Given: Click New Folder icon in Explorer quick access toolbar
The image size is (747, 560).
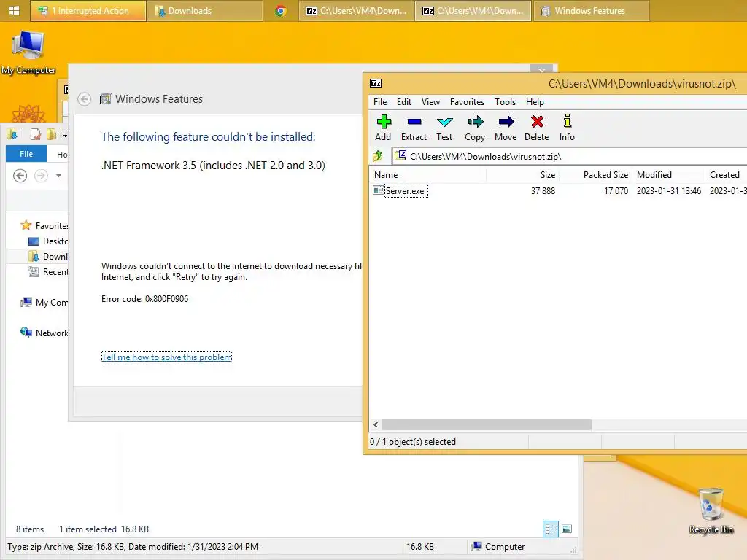Looking at the screenshot, I should [x=51, y=135].
